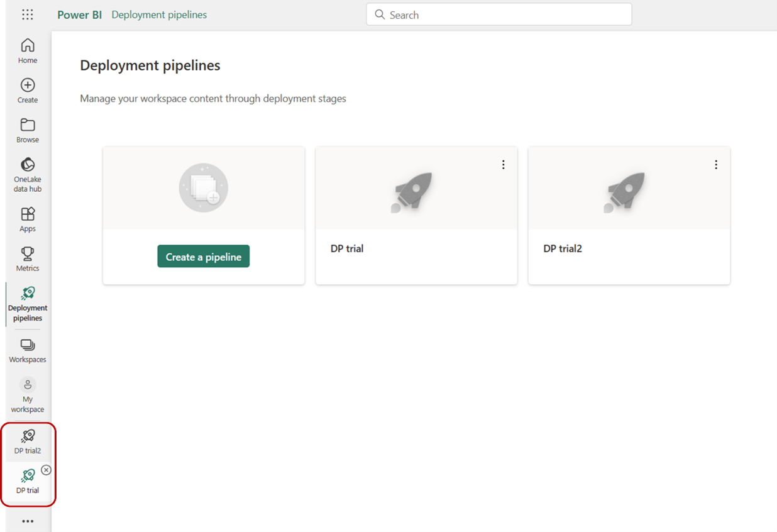Click into the Search field

point(499,14)
